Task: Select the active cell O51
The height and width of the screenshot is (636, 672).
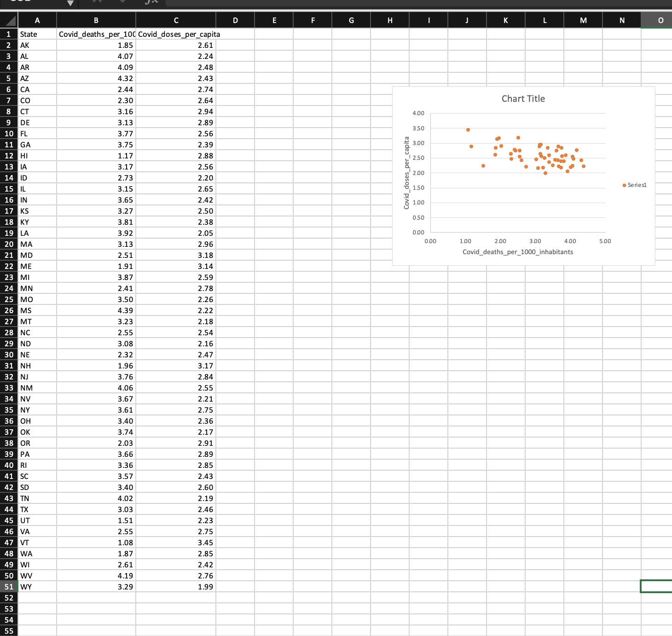Action: 656,587
